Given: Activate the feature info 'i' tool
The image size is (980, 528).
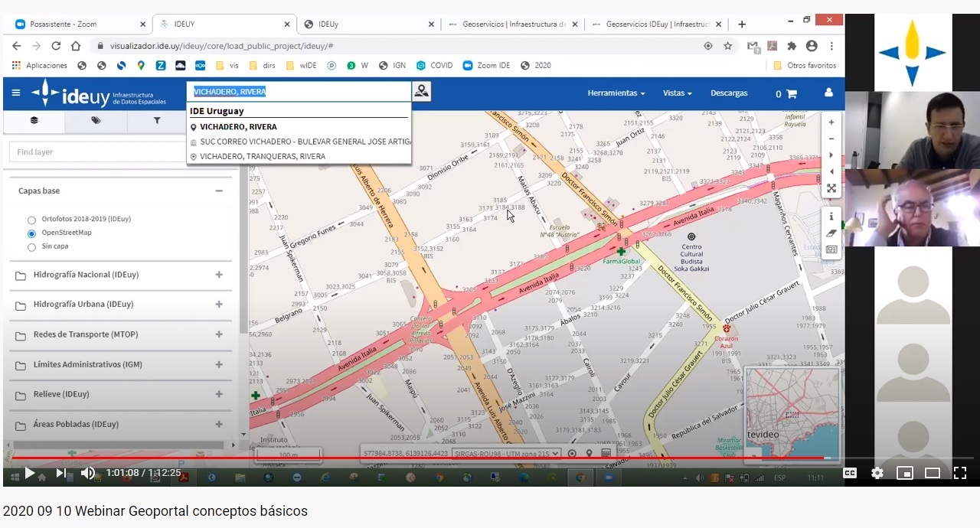Looking at the screenshot, I should click(831, 217).
